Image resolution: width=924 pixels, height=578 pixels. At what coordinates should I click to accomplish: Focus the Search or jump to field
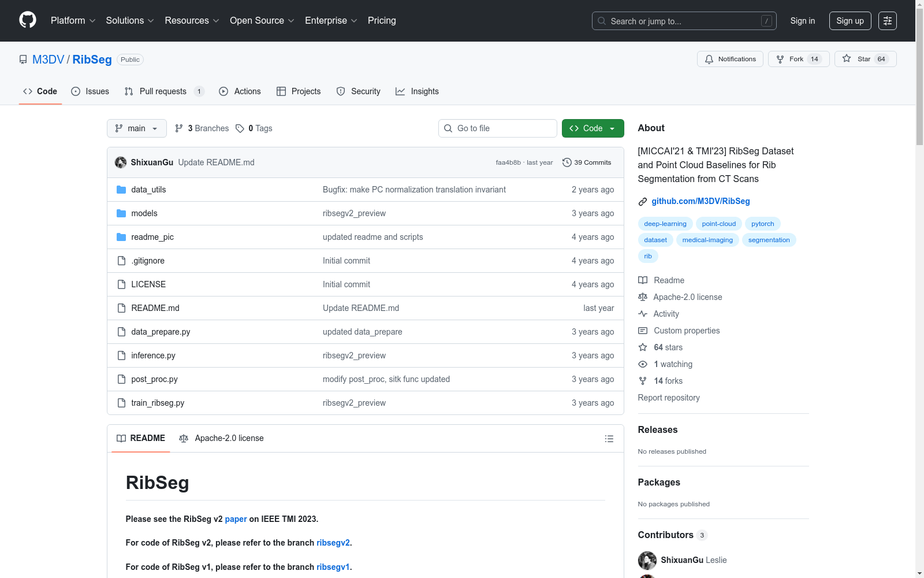pos(684,21)
